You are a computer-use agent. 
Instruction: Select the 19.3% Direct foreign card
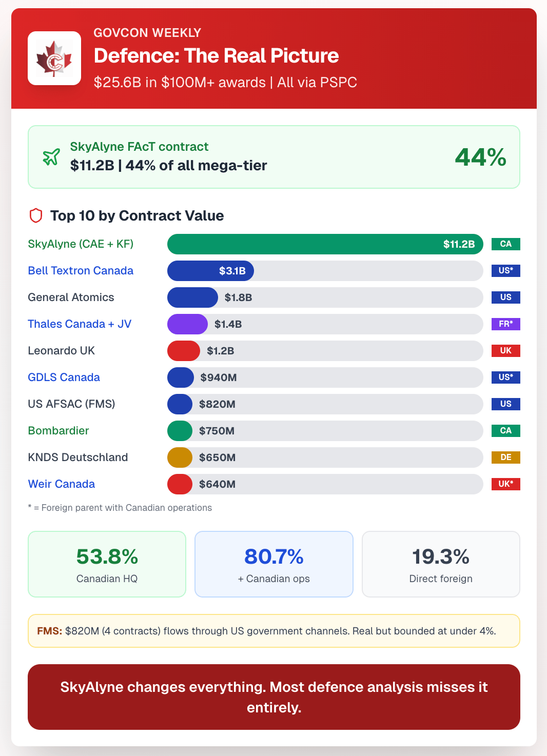(x=441, y=564)
